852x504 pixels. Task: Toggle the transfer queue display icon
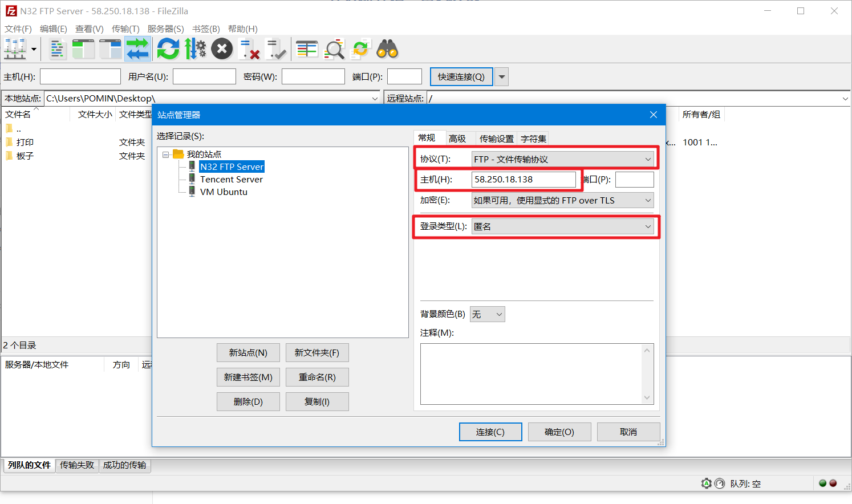pyautogui.click(x=137, y=49)
